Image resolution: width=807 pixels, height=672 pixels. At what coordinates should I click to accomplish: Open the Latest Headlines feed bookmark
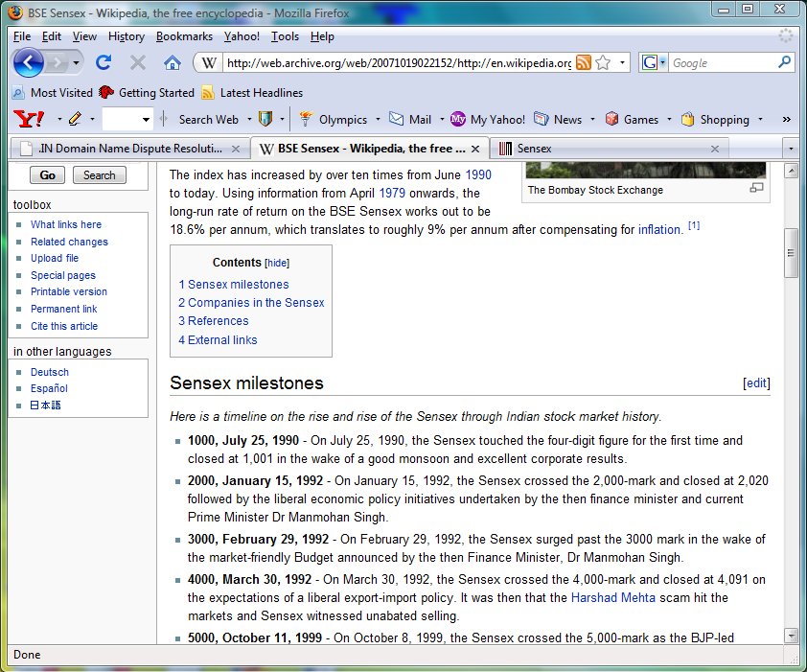tap(252, 93)
